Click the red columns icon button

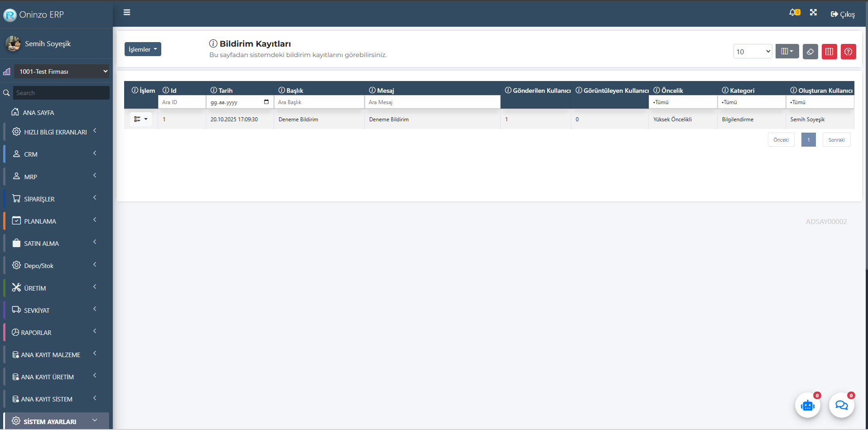(x=829, y=52)
